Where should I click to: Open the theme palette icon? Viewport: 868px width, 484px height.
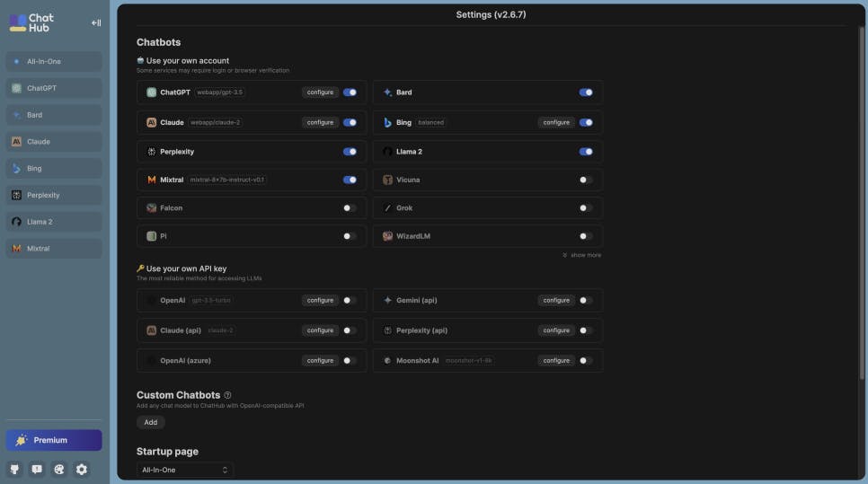[58, 469]
